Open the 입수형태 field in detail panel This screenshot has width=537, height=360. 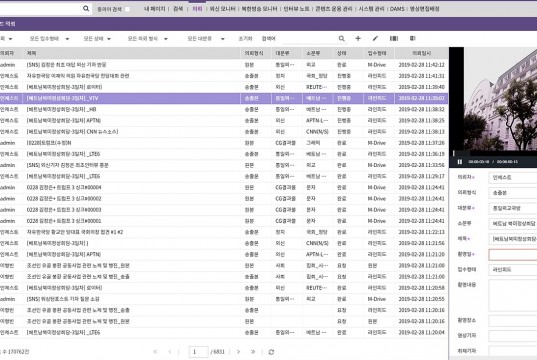[513, 270]
